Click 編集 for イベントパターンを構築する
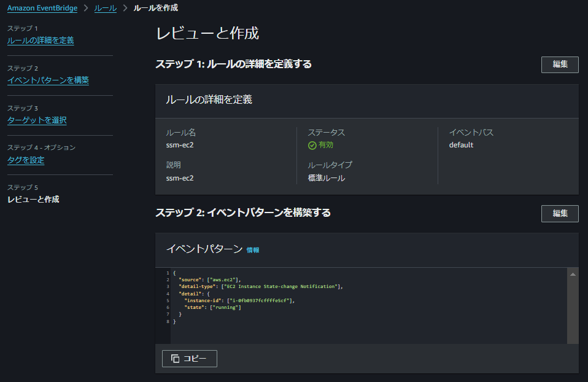 click(x=559, y=214)
